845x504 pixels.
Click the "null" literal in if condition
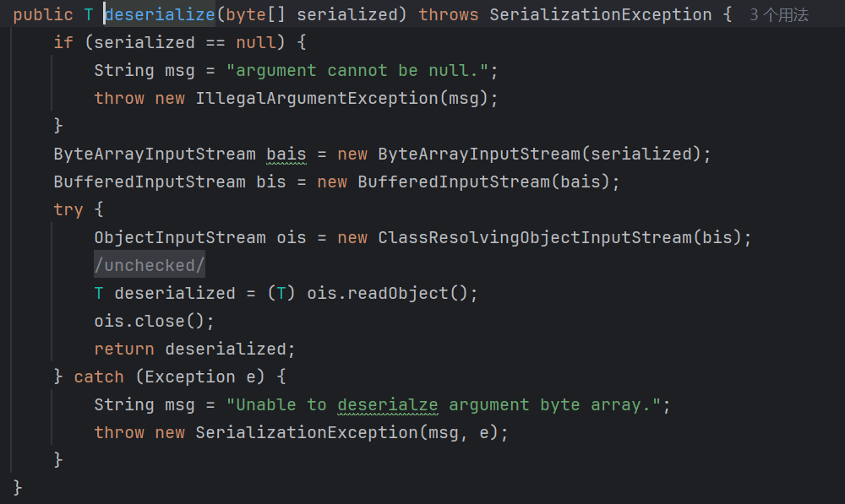tap(254, 41)
